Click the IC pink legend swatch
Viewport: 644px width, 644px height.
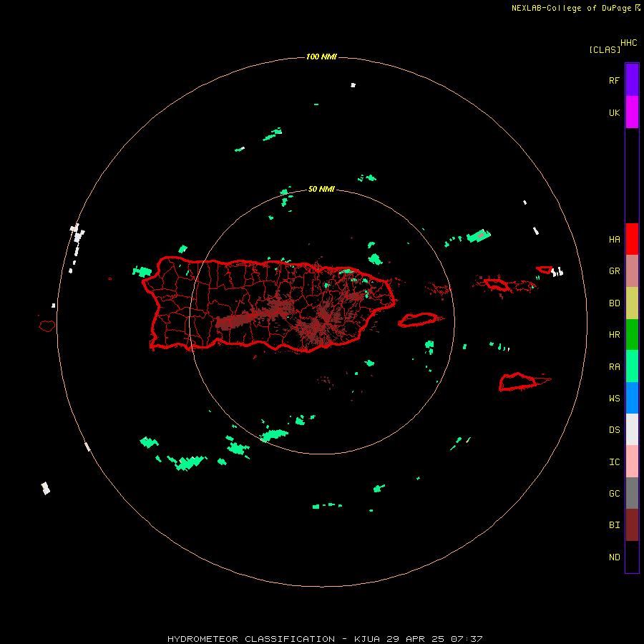click(x=632, y=462)
